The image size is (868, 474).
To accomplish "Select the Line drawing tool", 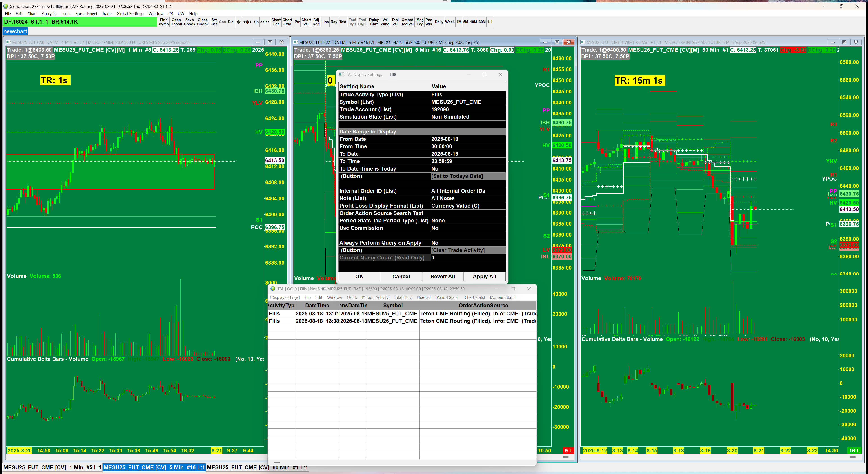I will pyautogui.click(x=325, y=22).
